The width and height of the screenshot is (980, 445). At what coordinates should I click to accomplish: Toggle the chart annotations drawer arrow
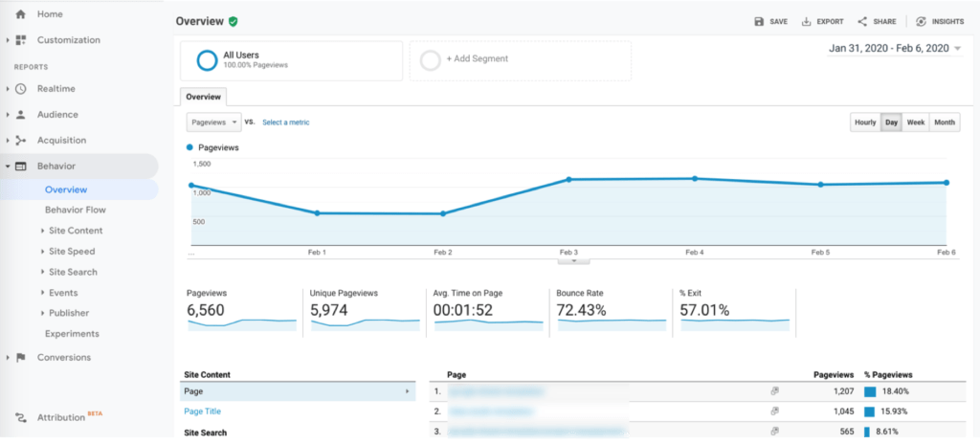click(x=574, y=260)
